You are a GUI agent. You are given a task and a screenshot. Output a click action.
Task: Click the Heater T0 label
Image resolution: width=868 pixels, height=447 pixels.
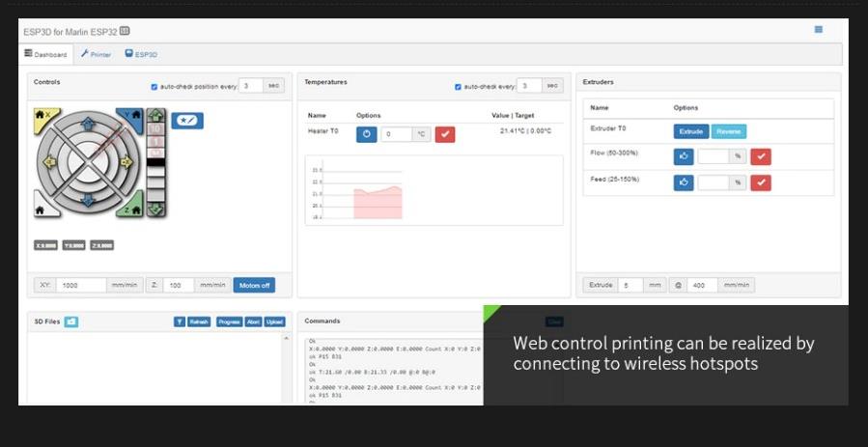click(x=322, y=131)
